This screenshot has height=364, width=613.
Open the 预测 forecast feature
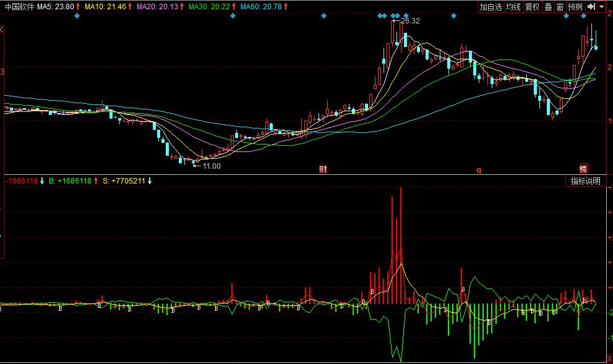575,7
